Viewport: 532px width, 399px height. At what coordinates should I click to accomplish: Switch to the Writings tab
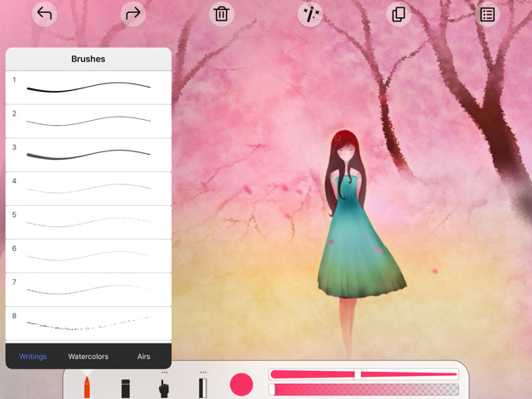click(x=33, y=356)
